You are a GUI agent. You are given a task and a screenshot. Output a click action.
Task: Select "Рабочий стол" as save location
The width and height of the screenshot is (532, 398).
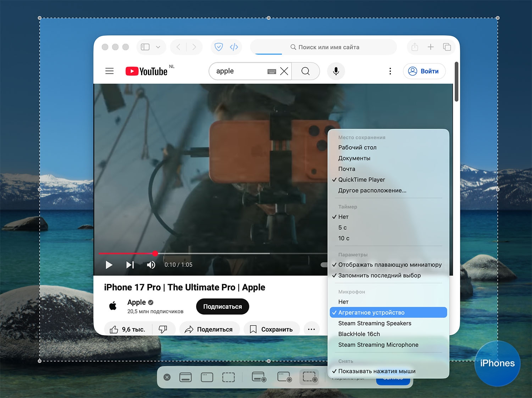(357, 147)
